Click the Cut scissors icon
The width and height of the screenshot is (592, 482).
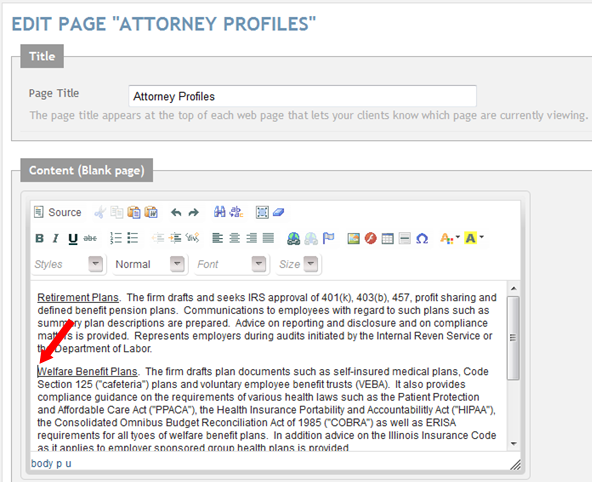coord(100,212)
